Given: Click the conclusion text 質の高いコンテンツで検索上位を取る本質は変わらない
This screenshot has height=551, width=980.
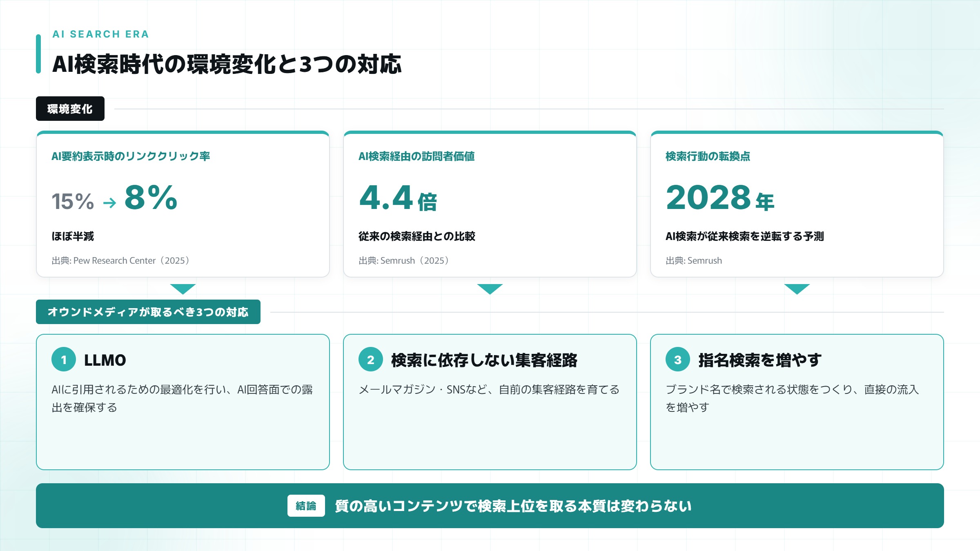Looking at the screenshot, I should (513, 506).
